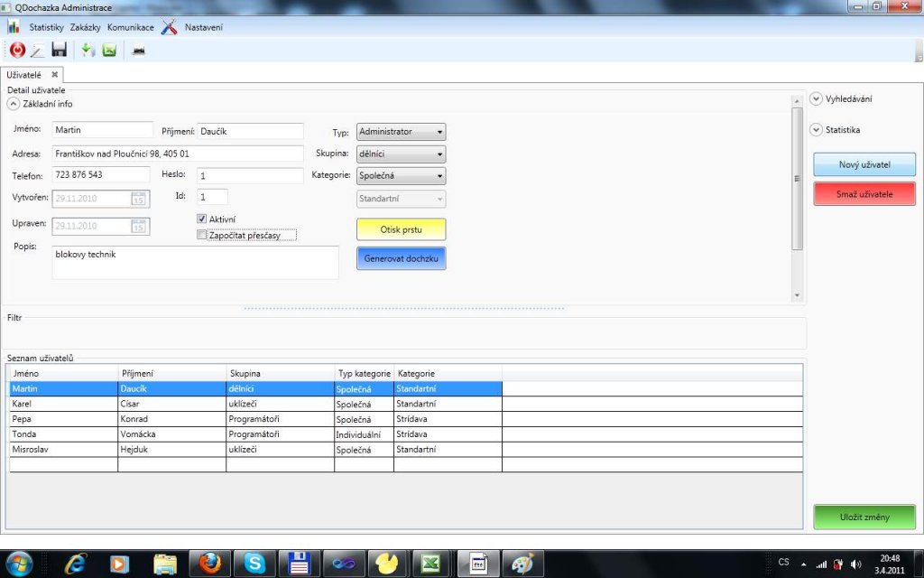Collapse the Základní info section
Image resolution: width=924 pixels, height=578 pixels.
point(13,104)
